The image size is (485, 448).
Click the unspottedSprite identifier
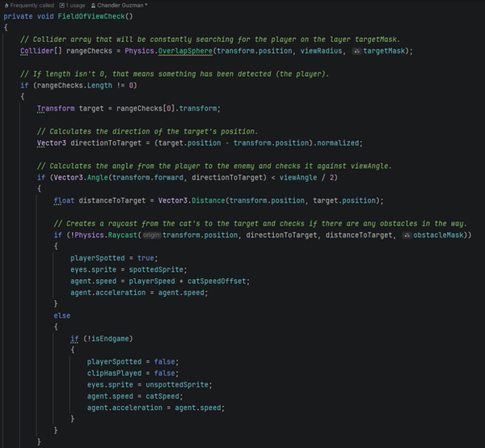pyautogui.click(x=177, y=385)
